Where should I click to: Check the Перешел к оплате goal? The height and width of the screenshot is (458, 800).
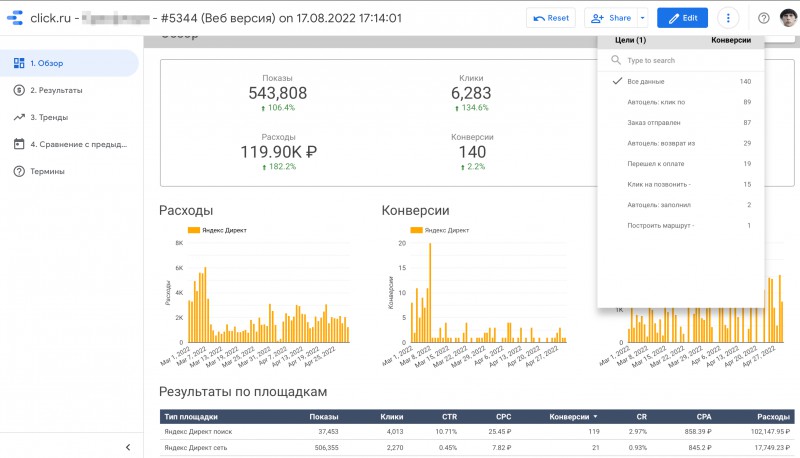pos(654,163)
